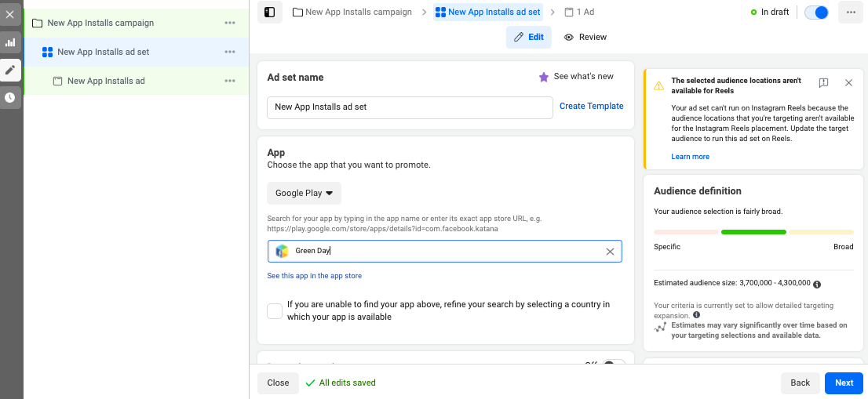Edit the ad set name field

point(410,107)
